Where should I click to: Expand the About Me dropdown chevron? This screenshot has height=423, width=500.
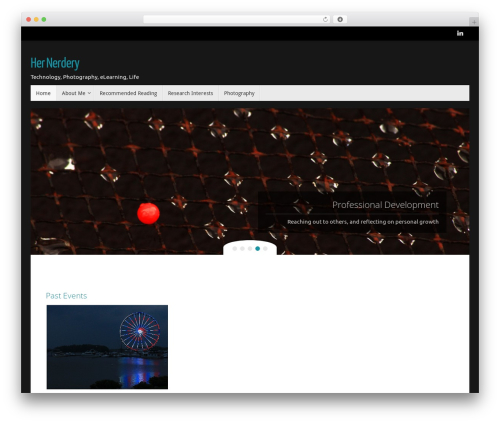click(89, 93)
